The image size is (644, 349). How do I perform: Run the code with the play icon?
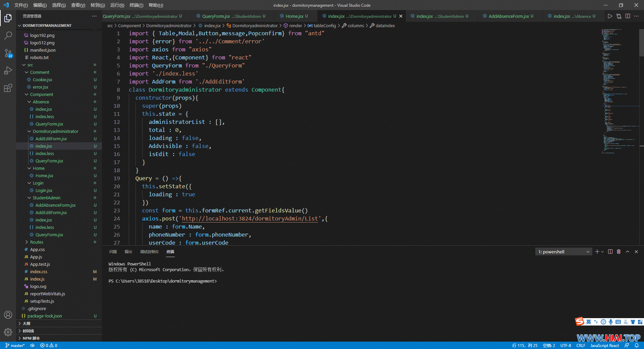[x=610, y=16]
